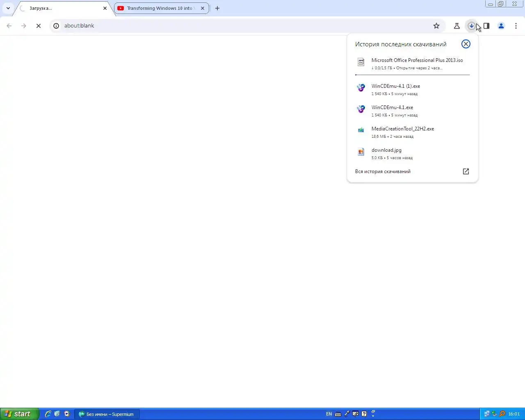Image resolution: width=525 pixels, height=420 pixels.
Task: Click the orange magnifier tray icon
Action: [502, 414]
